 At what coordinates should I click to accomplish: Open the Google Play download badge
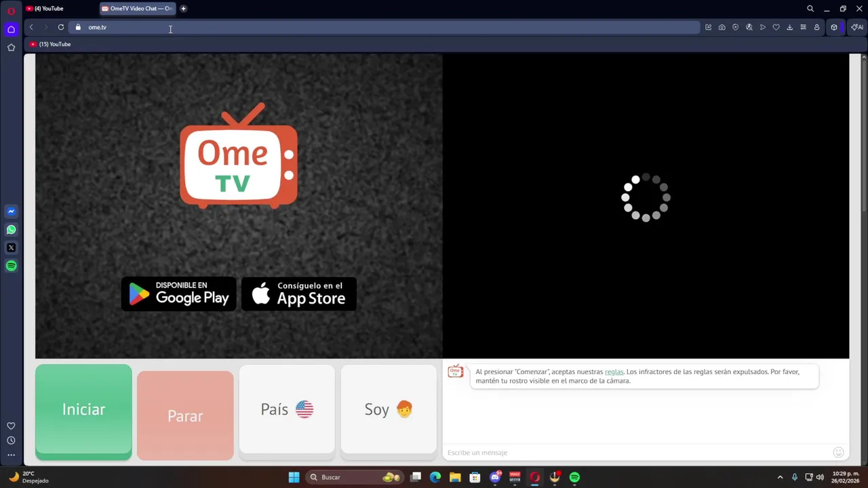tap(179, 293)
